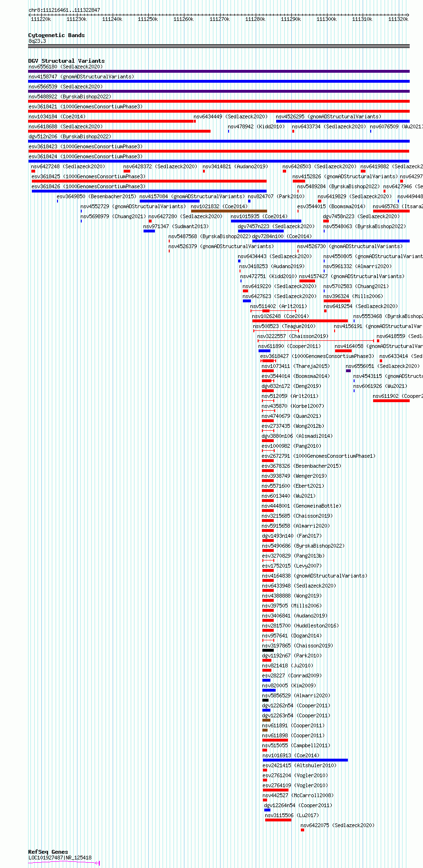Open the nsv3222557 (Chaisson2019) label
This screenshot has height=868, width=423.
coord(293,336)
